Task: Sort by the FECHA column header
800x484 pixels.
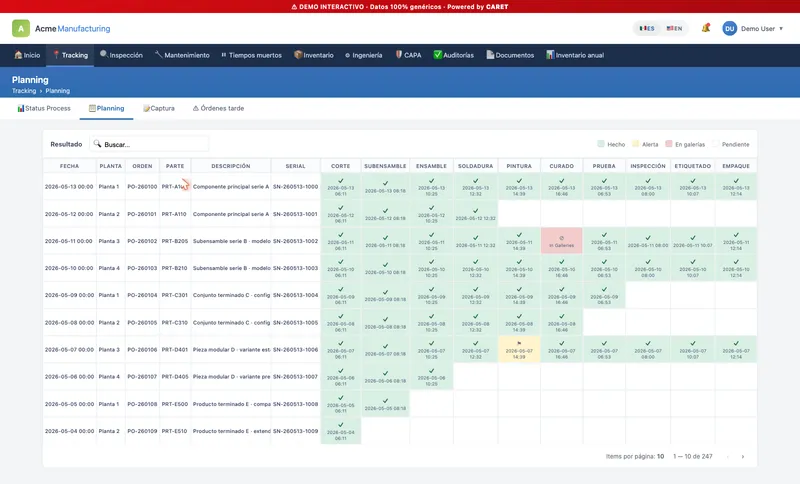Action: 69,166
